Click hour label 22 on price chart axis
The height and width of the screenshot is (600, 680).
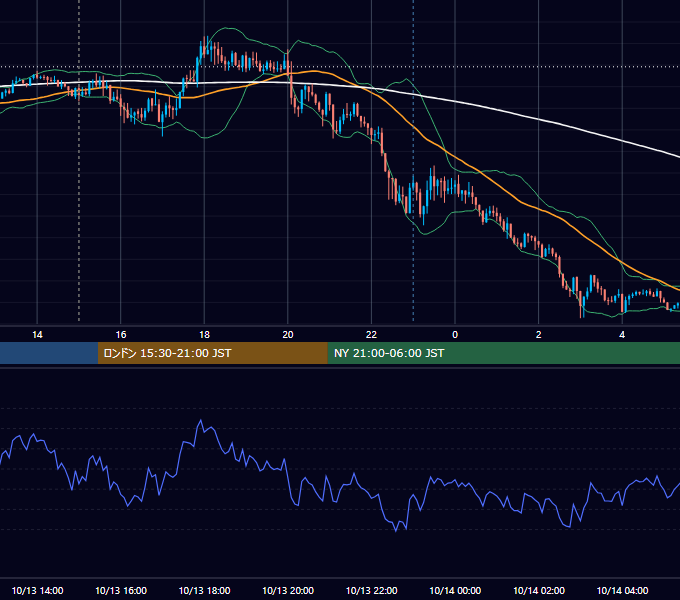click(x=371, y=334)
